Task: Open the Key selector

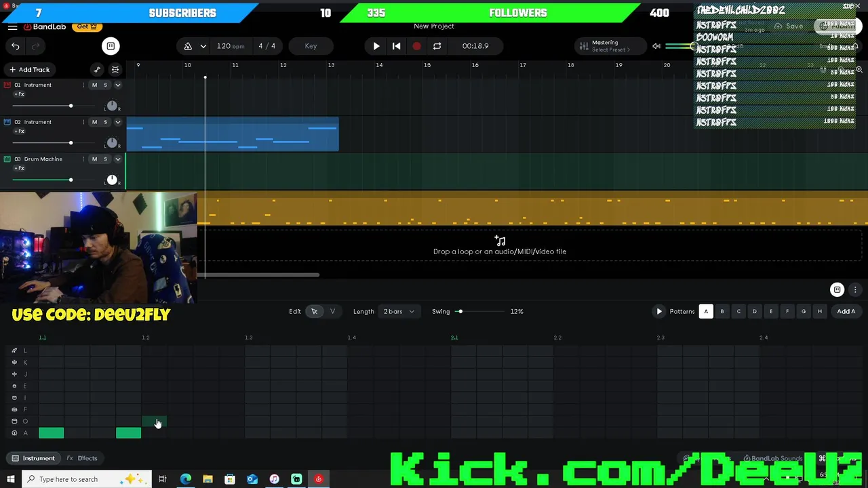Action: coord(311,46)
